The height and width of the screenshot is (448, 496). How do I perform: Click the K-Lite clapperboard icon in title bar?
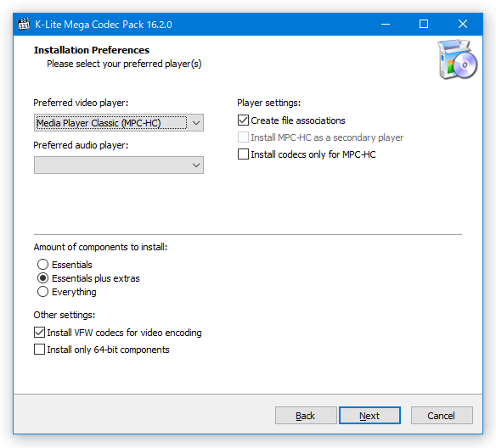(24, 24)
